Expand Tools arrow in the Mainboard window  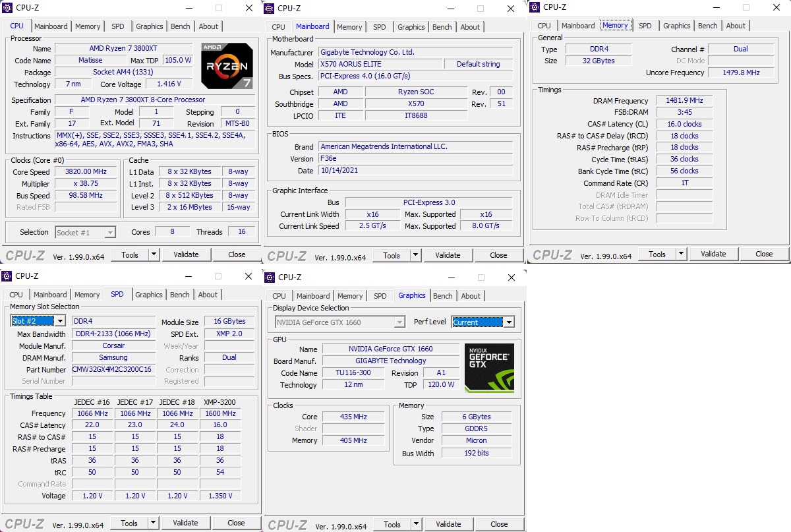[x=415, y=255]
